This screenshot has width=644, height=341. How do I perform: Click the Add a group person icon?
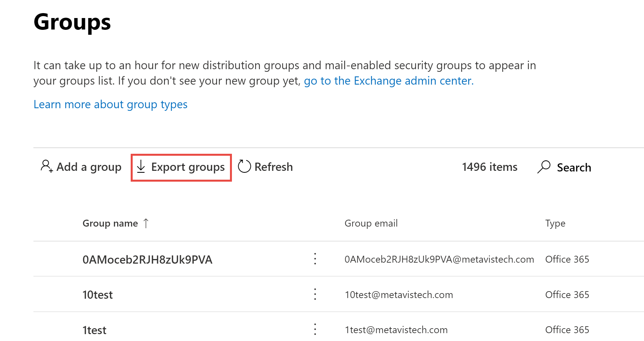tap(46, 167)
